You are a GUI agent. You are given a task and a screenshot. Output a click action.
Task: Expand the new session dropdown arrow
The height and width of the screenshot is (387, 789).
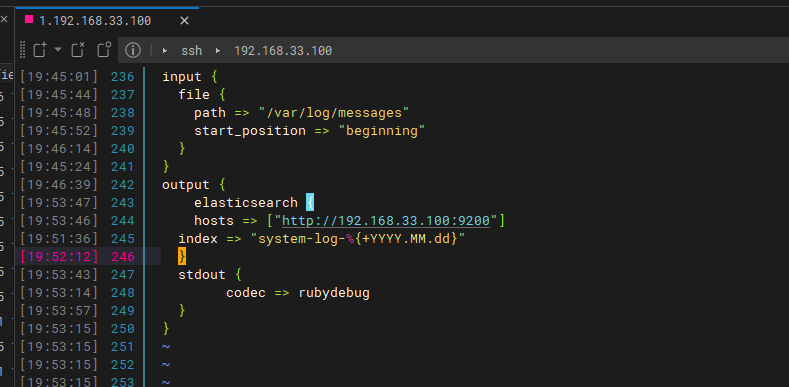(58, 49)
